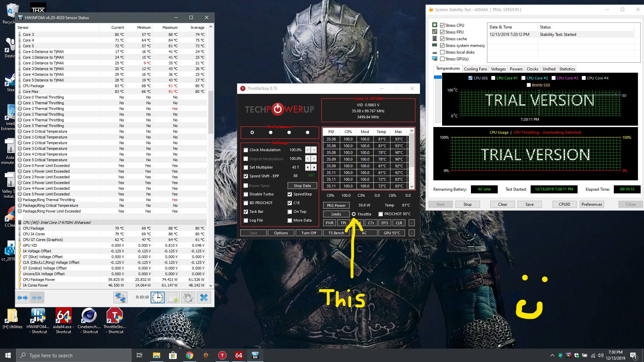
Task: Switch to the Cooling Fans tab
Action: point(475,69)
